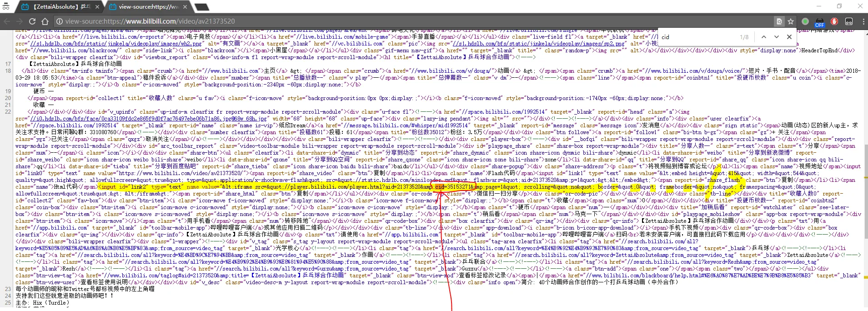Open the sp2.png image source link

pos(539,44)
